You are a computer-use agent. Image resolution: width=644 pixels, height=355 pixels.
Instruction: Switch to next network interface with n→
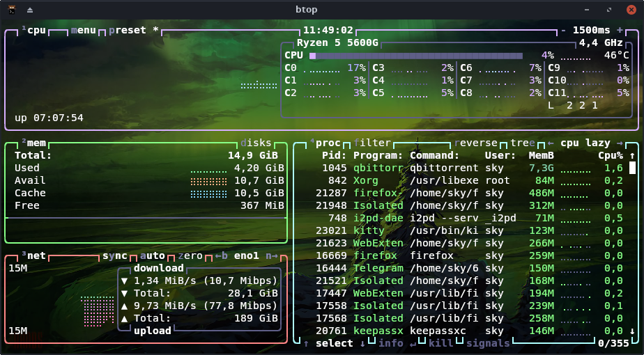tap(272, 255)
